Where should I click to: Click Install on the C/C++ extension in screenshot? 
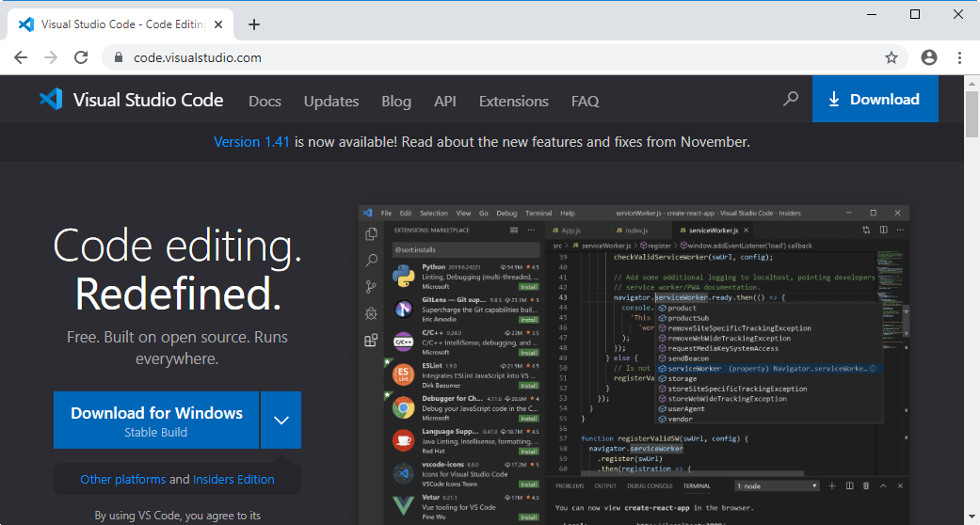click(x=529, y=353)
